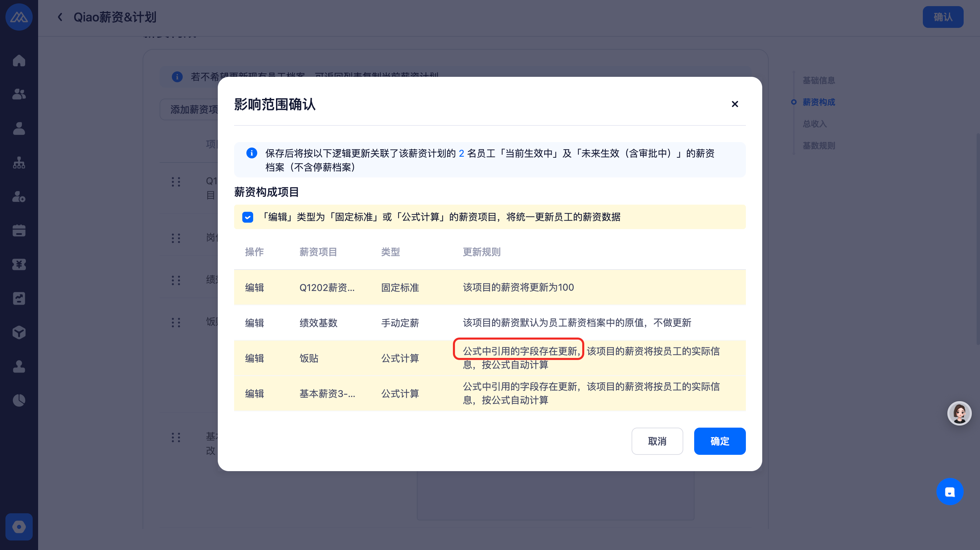Click the home icon in sidebar
Screen dimensions: 980x550
(19, 61)
